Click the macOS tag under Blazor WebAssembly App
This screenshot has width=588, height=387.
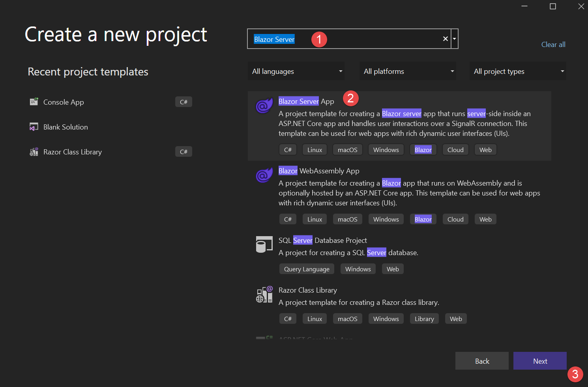347,219
